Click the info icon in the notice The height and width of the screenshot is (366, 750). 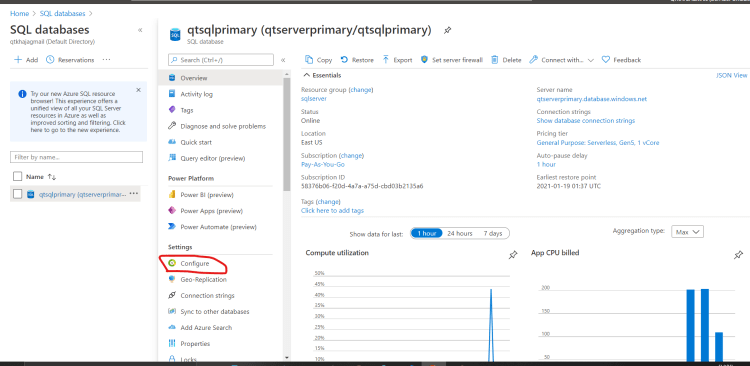(22, 94)
